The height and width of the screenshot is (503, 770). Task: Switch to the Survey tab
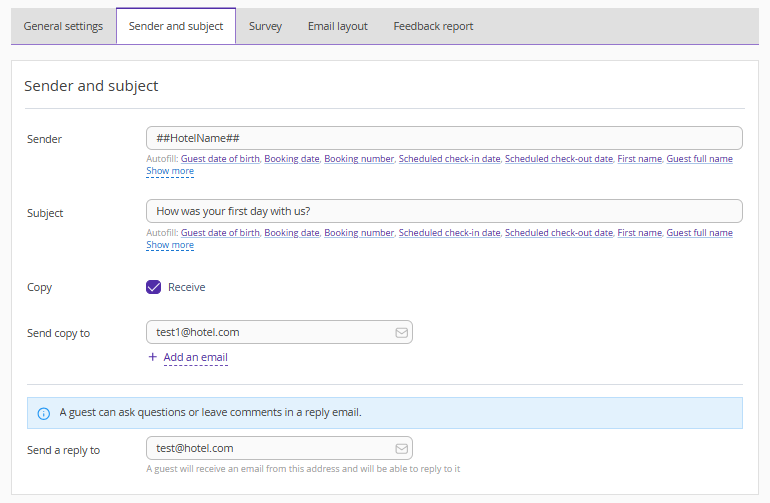tap(265, 26)
